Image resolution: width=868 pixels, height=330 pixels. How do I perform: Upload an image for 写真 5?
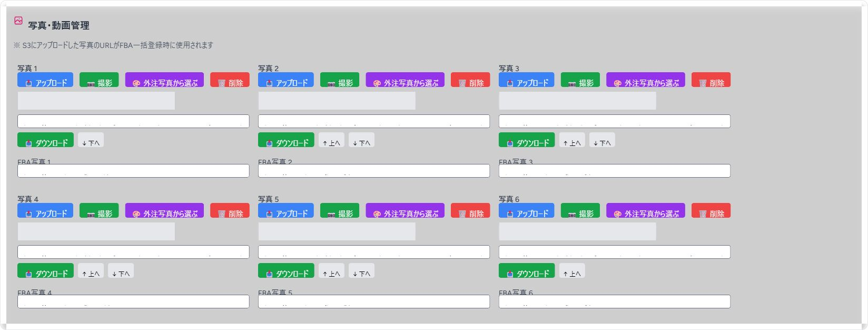tap(286, 211)
